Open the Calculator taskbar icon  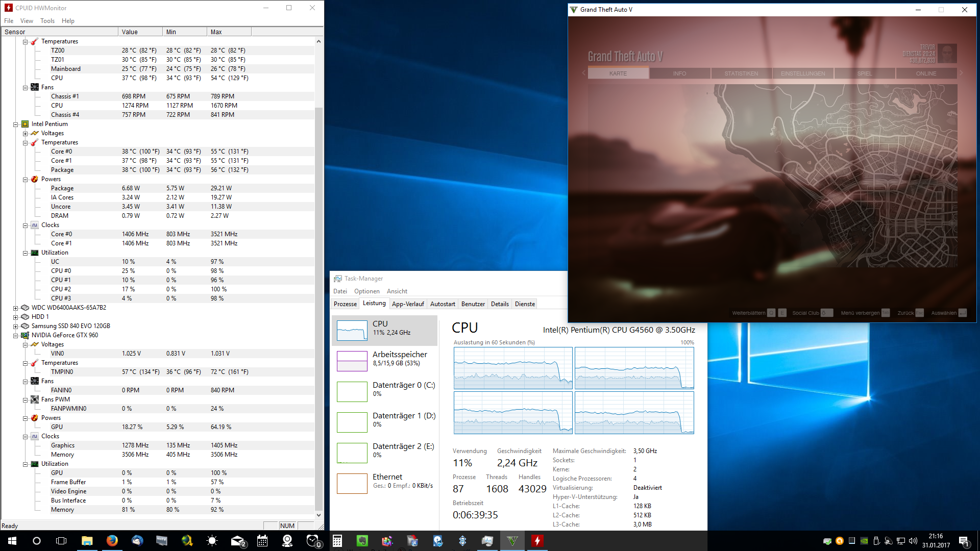coord(337,541)
